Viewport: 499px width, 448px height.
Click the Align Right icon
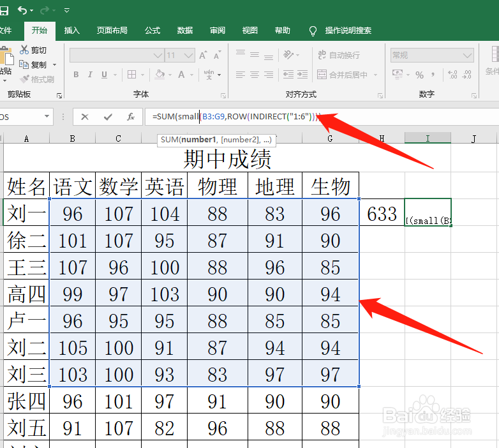pyautogui.click(x=269, y=75)
